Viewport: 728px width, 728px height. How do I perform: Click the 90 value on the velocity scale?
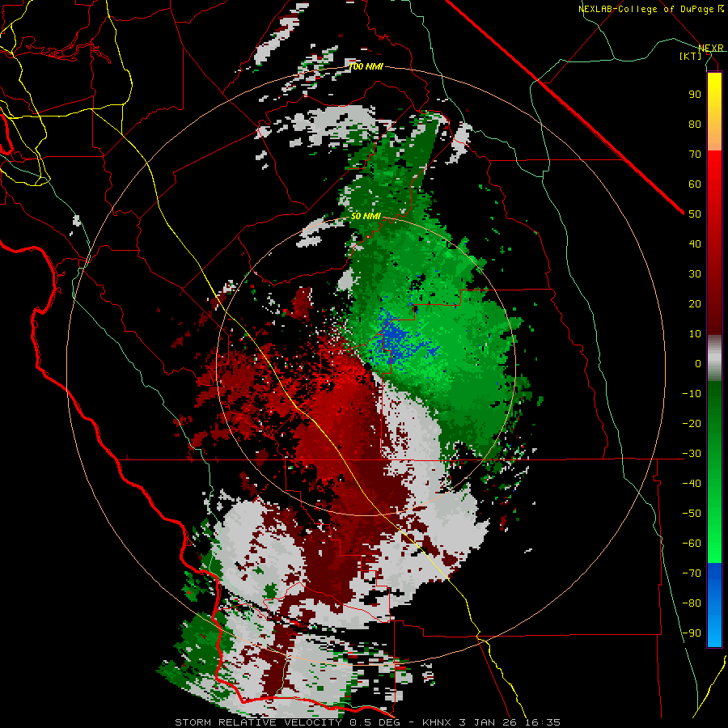click(x=695, y=95)
